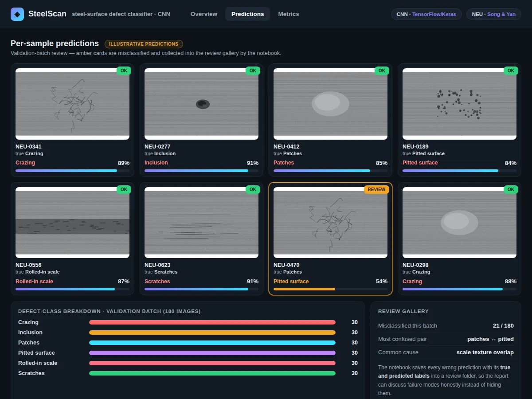Click the Inclusion class breakdown bar
This screenshot has width=532, height=399.
coord(212,332)
